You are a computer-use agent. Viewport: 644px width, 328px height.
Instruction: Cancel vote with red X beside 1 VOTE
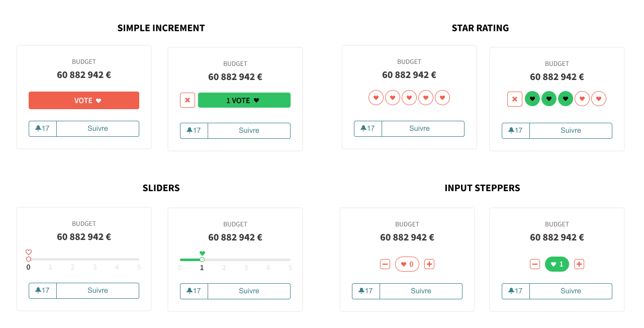point(188,100)
